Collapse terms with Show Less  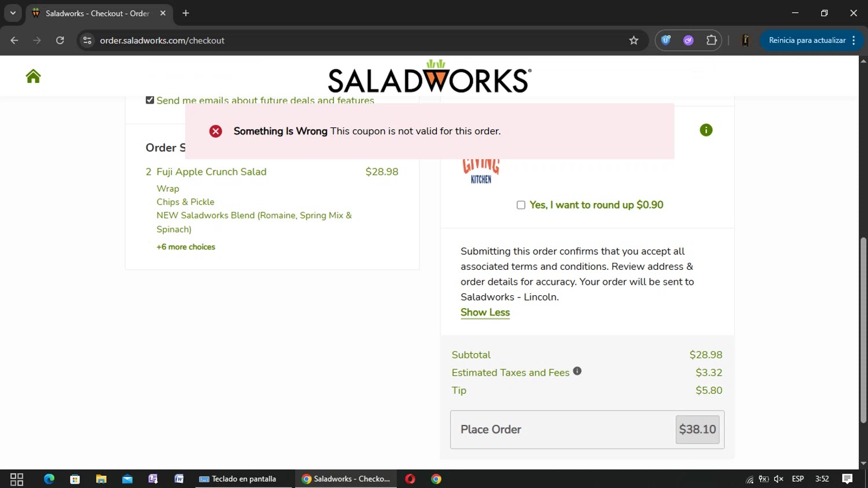[485, 313]
